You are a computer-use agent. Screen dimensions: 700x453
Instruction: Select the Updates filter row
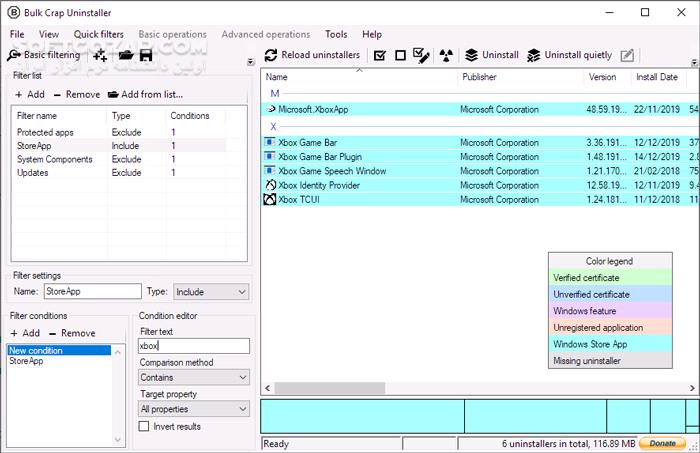point(119,172)
